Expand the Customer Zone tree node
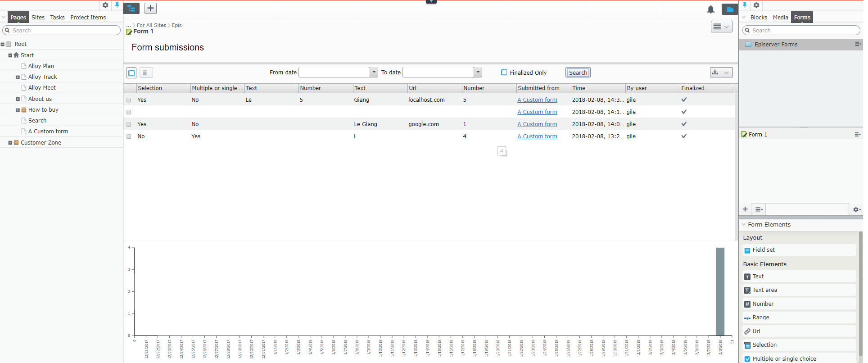Image resolution: width=868 pixels, height=363 pixels. click(x=10, y=143)
